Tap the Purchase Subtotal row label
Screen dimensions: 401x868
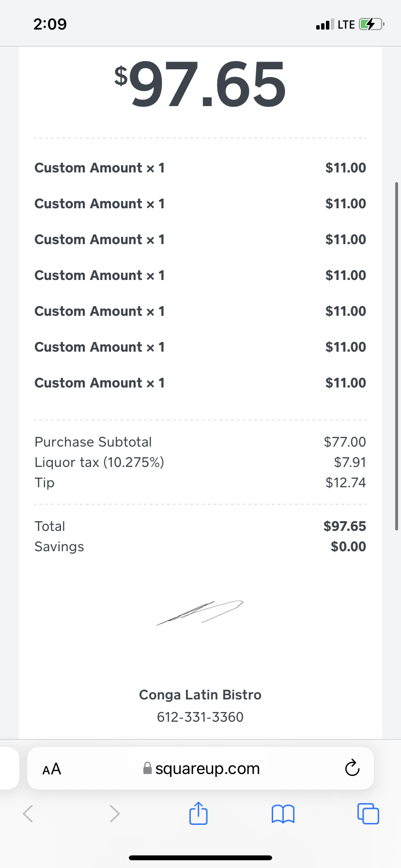(x=93, y=442)
